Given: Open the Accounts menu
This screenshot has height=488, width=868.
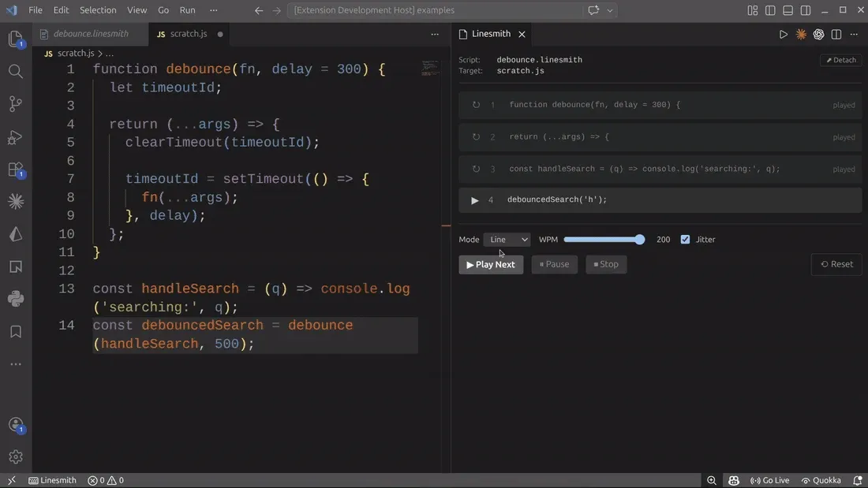Looking at the screenshot, I should pyautogui.click(x=16, y=425).
